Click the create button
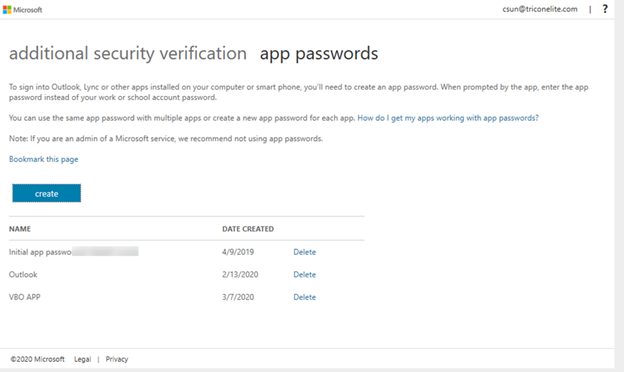 [x=47, y=193]
